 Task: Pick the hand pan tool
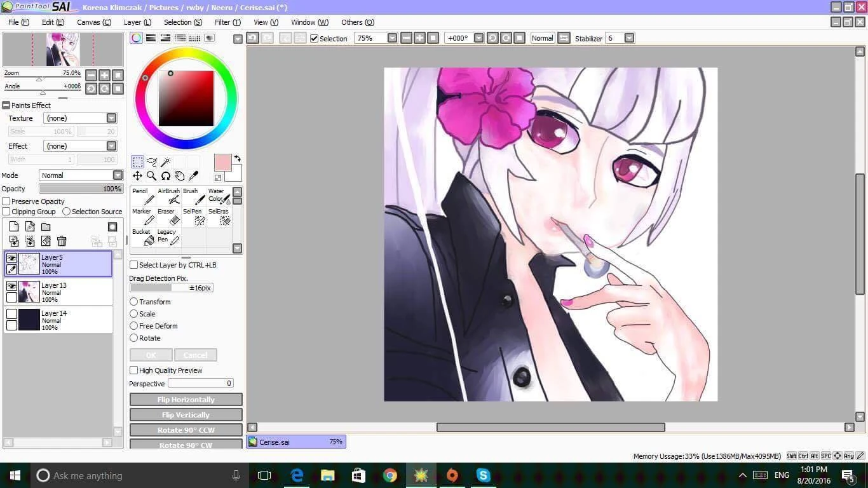(x=180, y=176)
